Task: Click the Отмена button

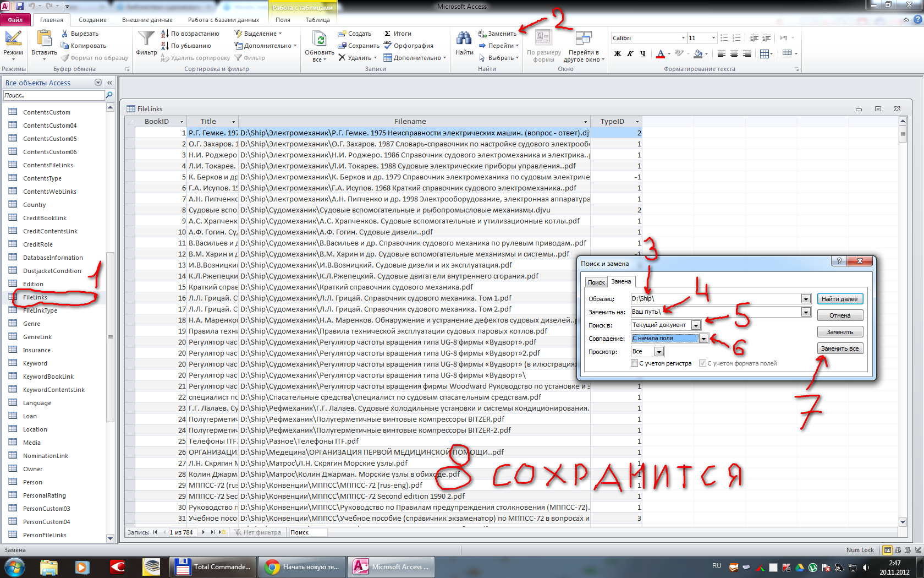Action: click(x=840, y=315)
